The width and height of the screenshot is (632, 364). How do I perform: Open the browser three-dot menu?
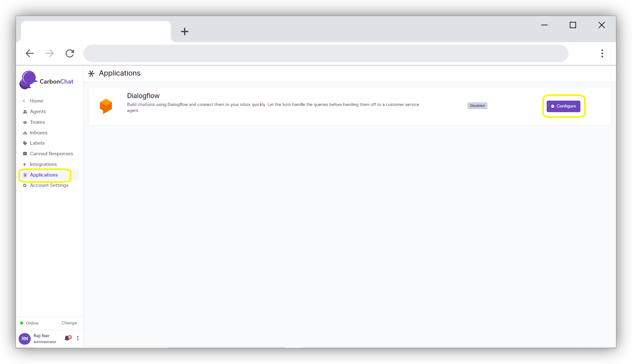coord(602,53)
